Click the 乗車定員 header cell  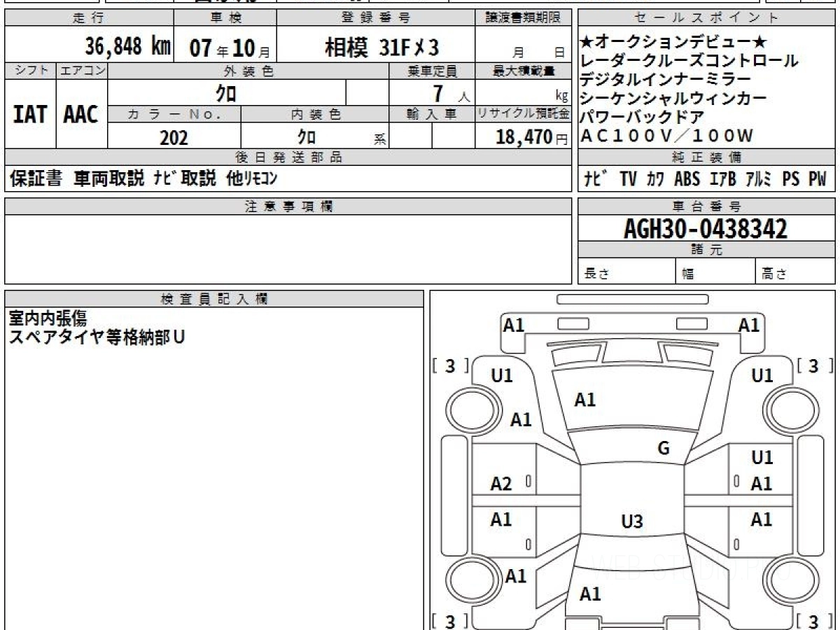point(432,71)
